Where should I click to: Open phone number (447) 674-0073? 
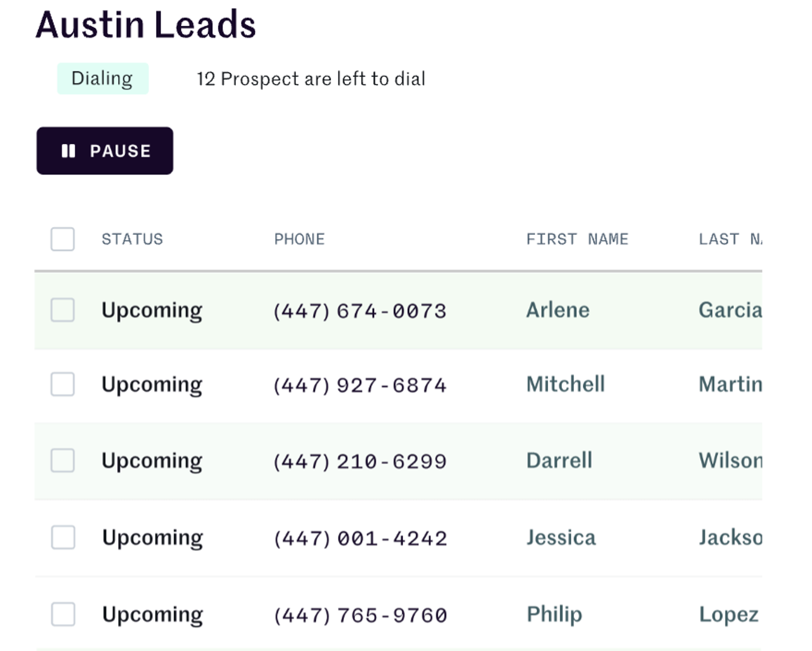(x=360, y=311)
